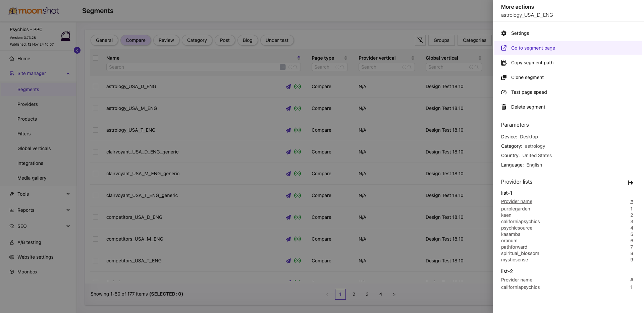Viewport: 644px width, 313px height.
Task: Go to page 2 of segments
Action: click(x=354, y=294)
